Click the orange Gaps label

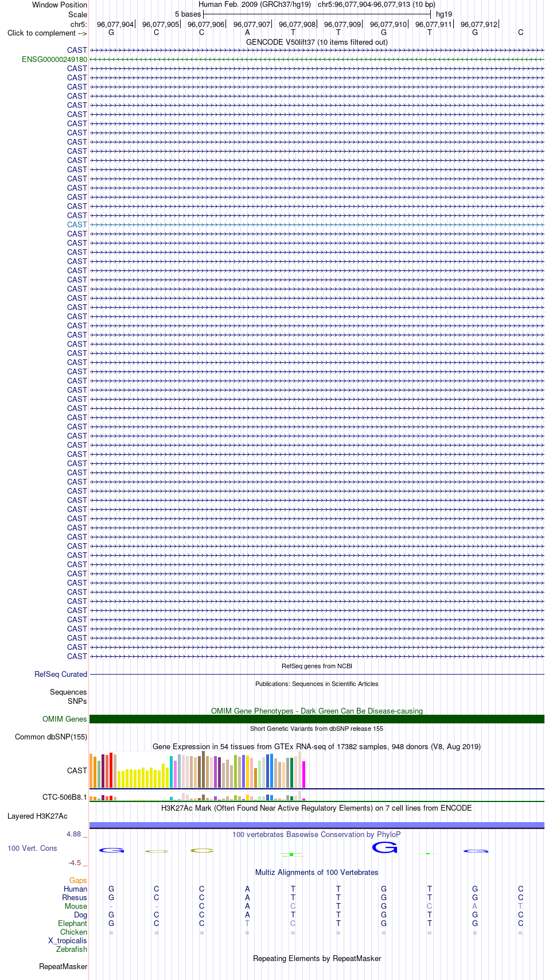pos(78,880)
